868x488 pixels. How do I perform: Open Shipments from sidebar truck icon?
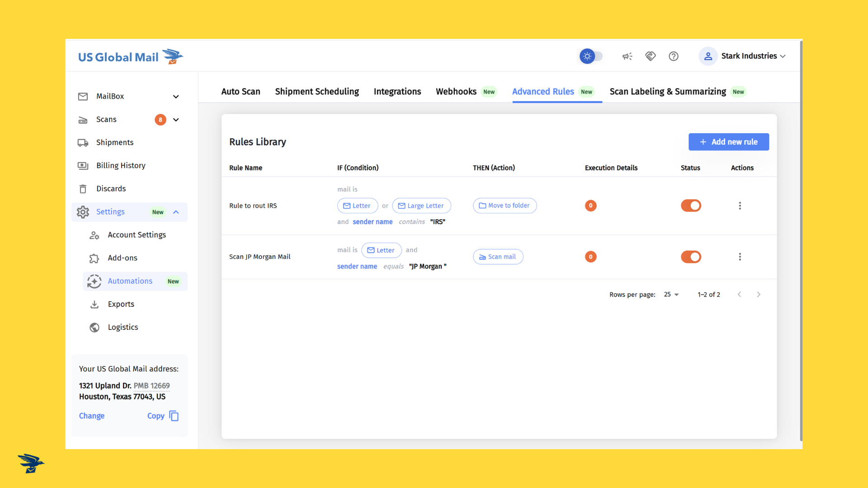click(x=83, y=143)
